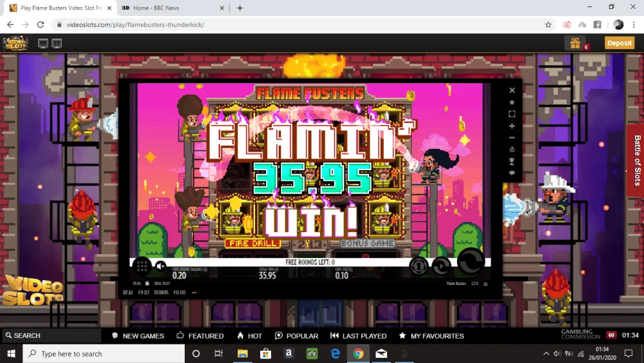Open the crown icon in game sidebar
644x363 pixels.
point(512,150)
